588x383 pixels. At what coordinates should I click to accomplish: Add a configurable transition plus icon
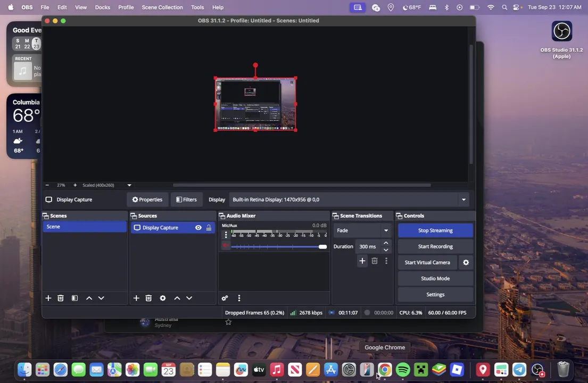(362, 261)
